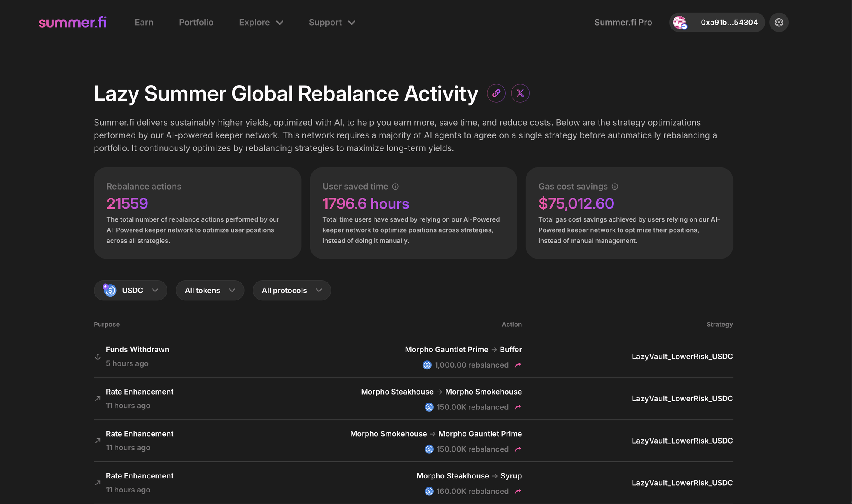Viewport: 852px width, 504px height.
Task: Click the Funds Withdrawn activity row
Action: [137, 350]
